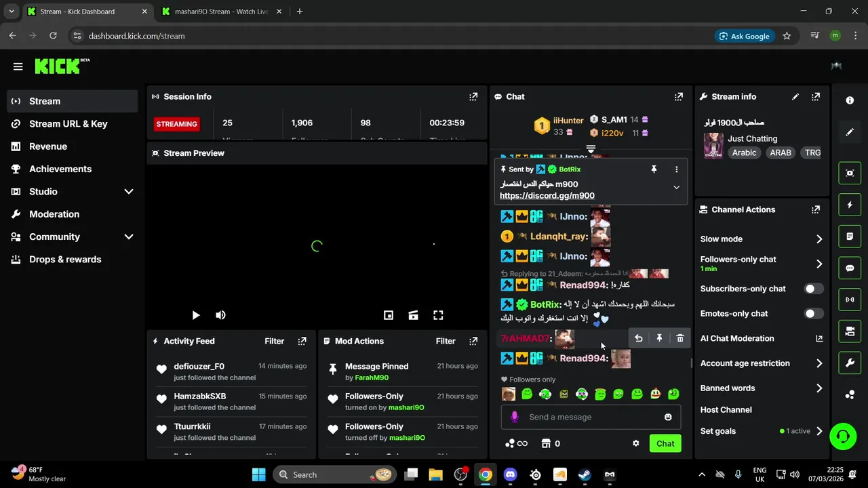
Task: Pop out the Mod Actions panel
Action: pyautogui.click(x=473, y=341)
